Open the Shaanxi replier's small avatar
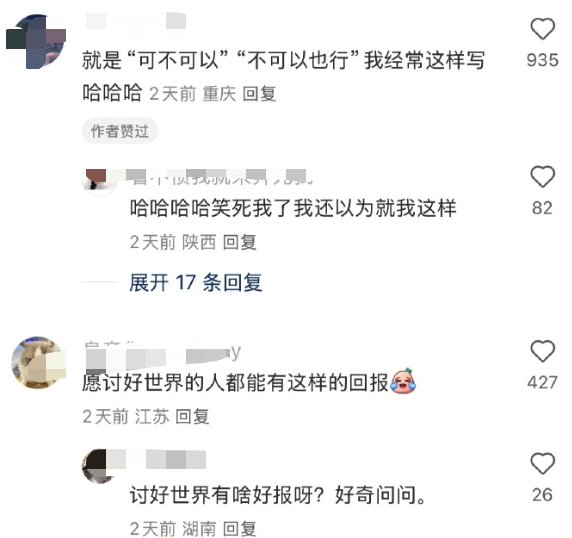This screenshot has height=538, width=572. 98,183
